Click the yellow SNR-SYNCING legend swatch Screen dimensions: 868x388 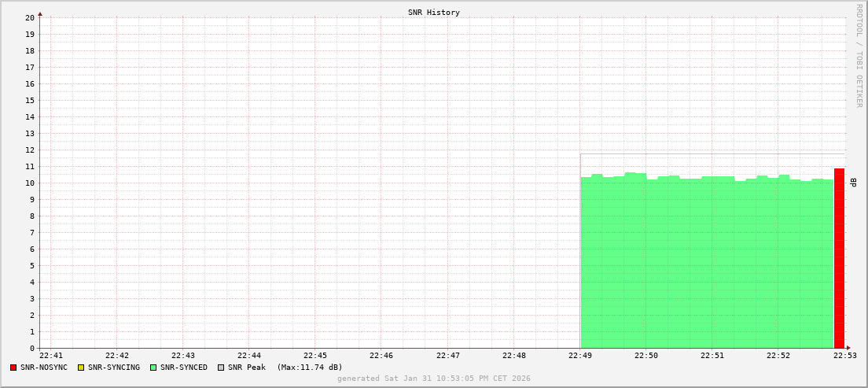(x=80, y=368)
